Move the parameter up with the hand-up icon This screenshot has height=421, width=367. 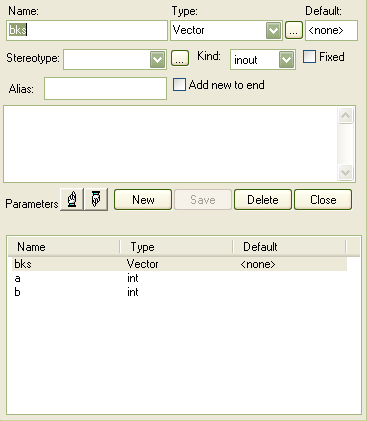(x=72, y=199)
